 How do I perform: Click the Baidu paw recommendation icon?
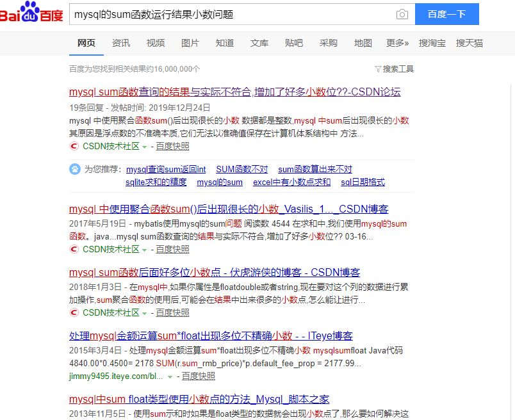click(75, 169)
